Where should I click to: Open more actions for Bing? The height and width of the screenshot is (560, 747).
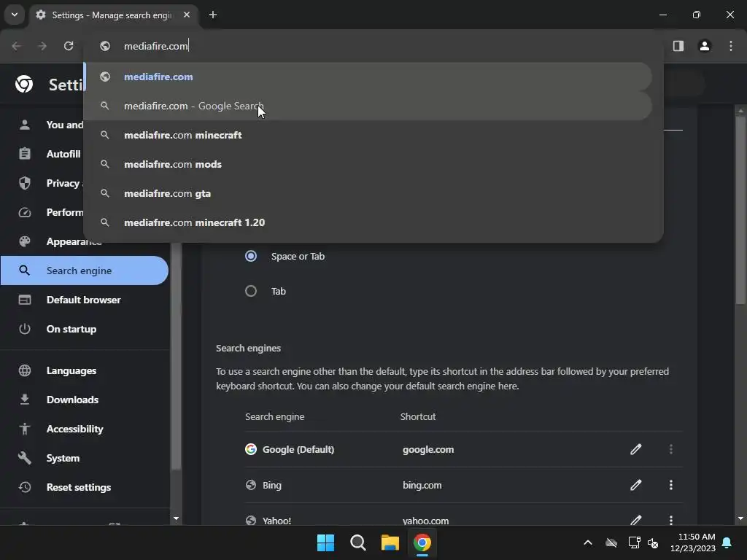(x=671, y=485)
